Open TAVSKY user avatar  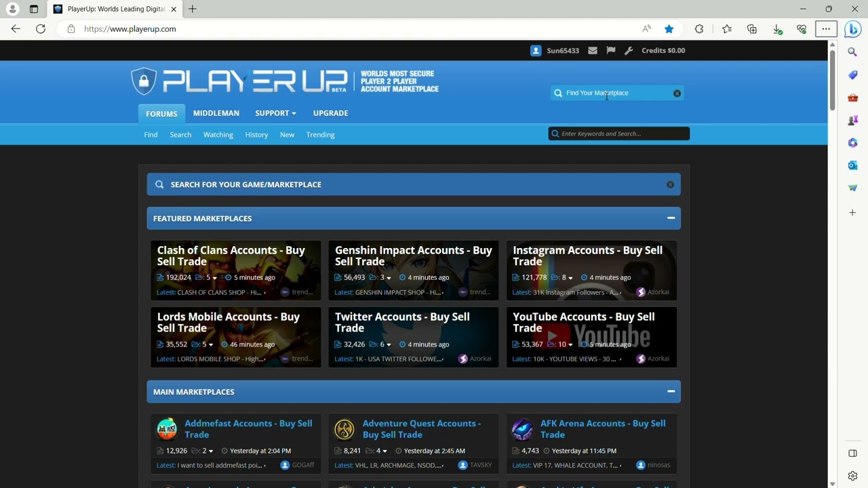tap(462, 465)
